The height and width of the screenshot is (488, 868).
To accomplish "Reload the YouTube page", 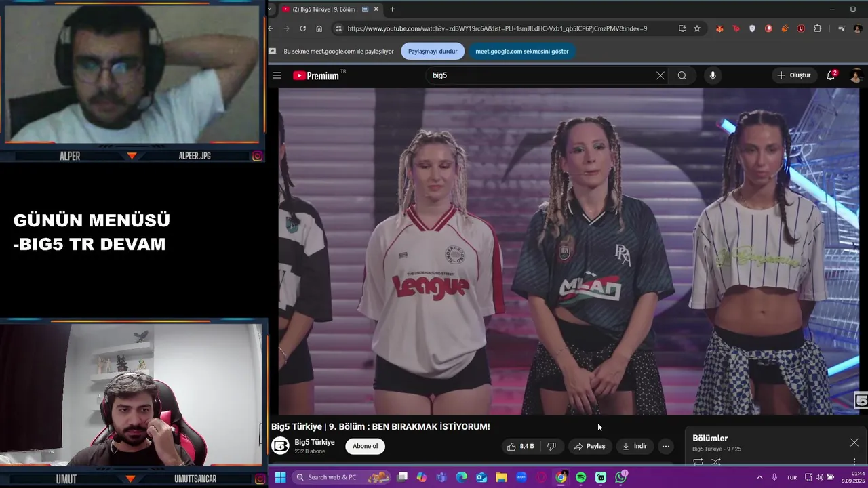I will (302, 28).
